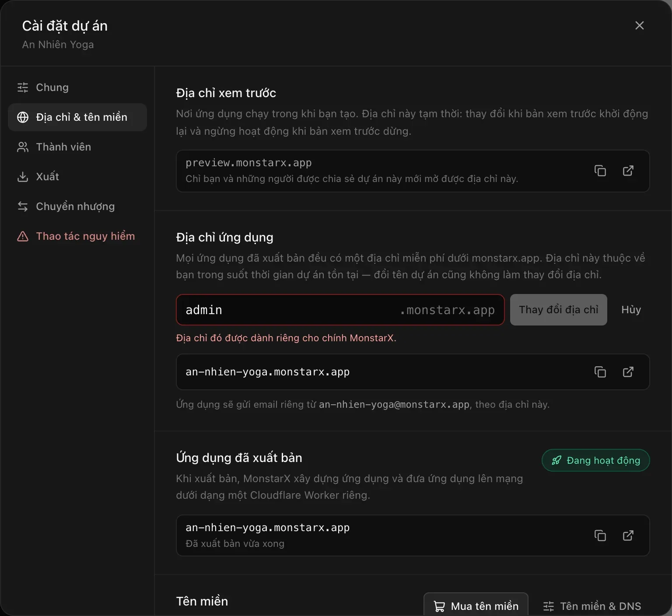672x616 pixels.
Task: Click the globe icon for Địa chỉ & tên miền
Action: point(23,117)
